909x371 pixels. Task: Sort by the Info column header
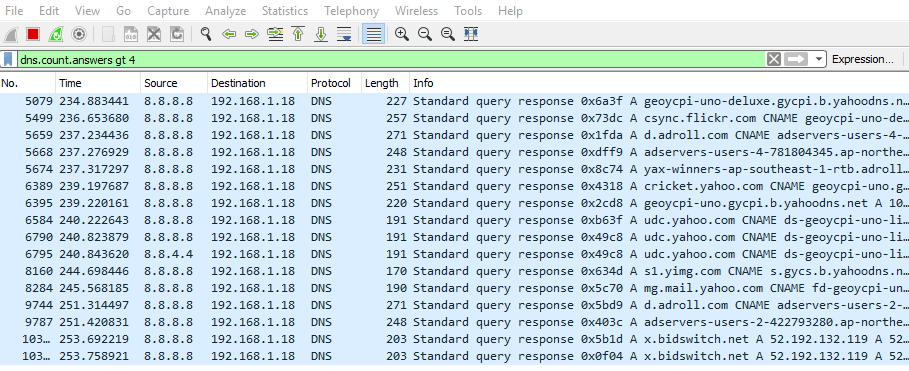[x=659, y=83]
